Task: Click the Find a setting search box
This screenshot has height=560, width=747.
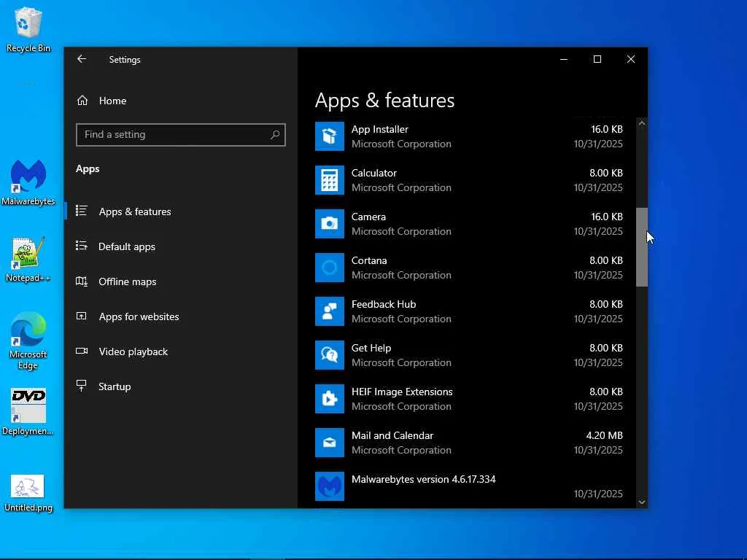Action: pyautogui.click(x=181, y=135)
